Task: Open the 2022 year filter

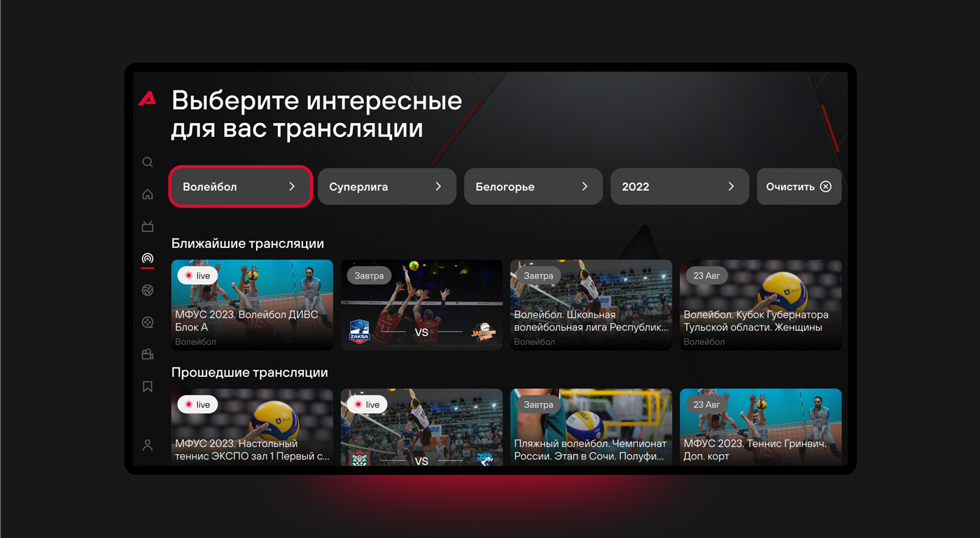Action: pos(680,187)
